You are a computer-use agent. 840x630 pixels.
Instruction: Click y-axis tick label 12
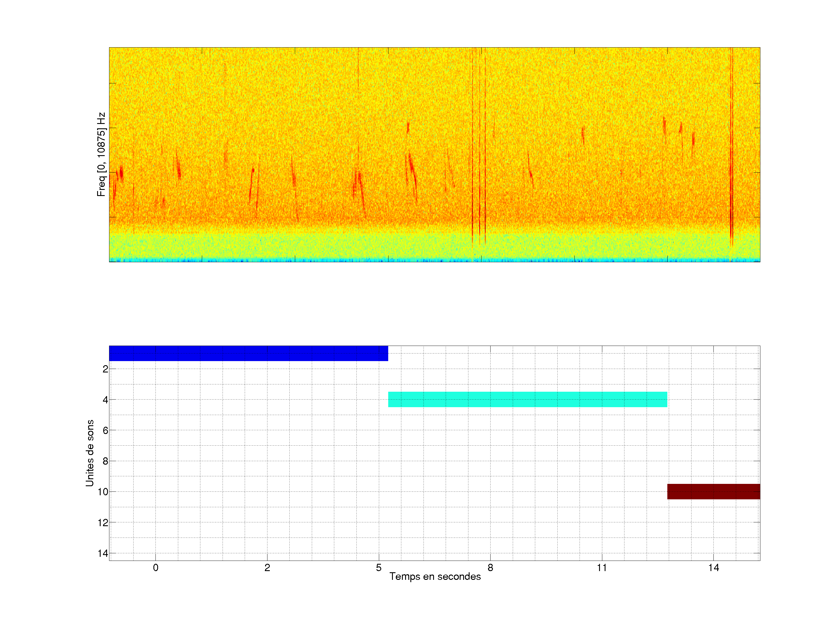click(x=103, y=523)
